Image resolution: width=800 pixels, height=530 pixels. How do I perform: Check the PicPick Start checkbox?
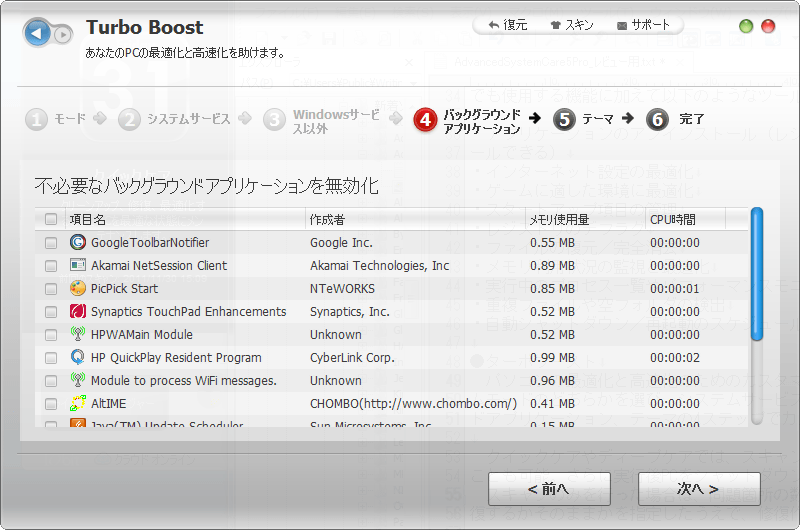[x=51, y=289]
